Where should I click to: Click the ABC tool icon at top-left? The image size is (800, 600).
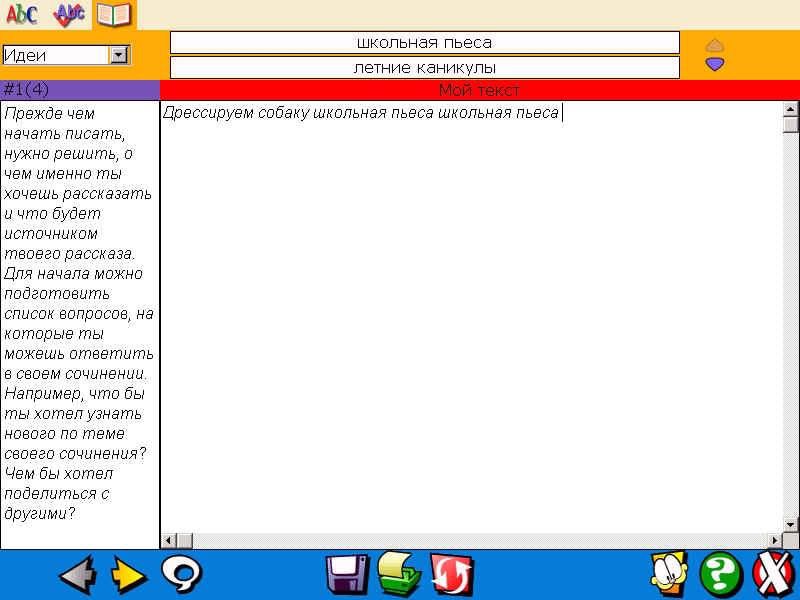tap(21, 14)
